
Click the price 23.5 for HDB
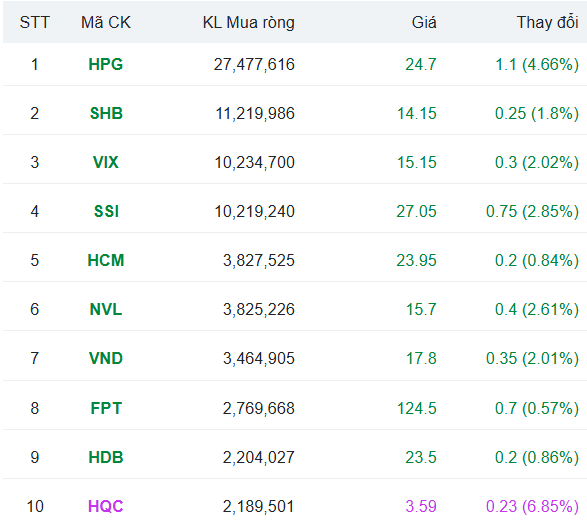pos(421,458)
